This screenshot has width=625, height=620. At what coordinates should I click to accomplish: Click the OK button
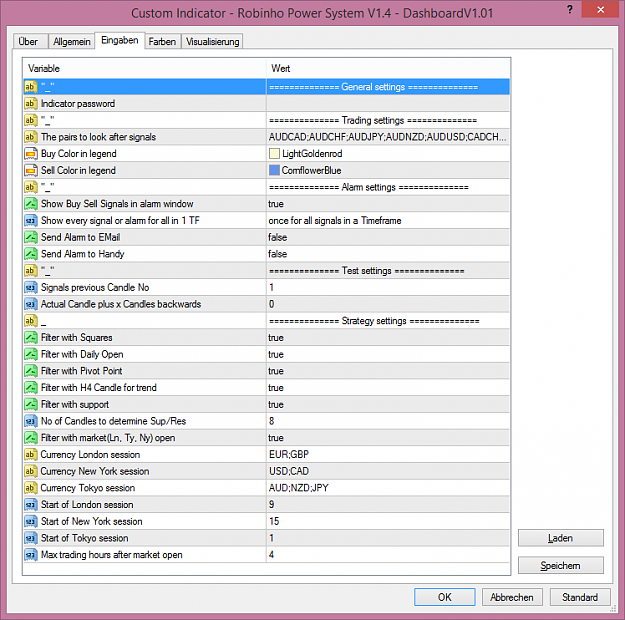pos(444,597)
